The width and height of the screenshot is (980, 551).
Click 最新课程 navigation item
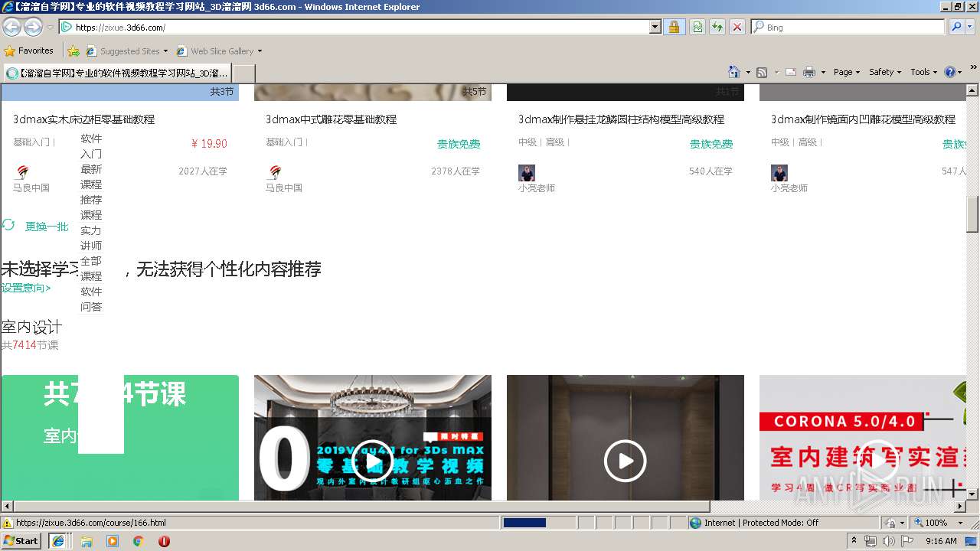coord(91,177)
